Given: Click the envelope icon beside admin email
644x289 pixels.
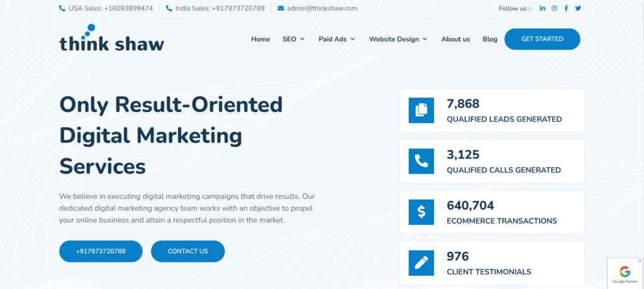Looking at the screenshot, I should pos(281,8).
